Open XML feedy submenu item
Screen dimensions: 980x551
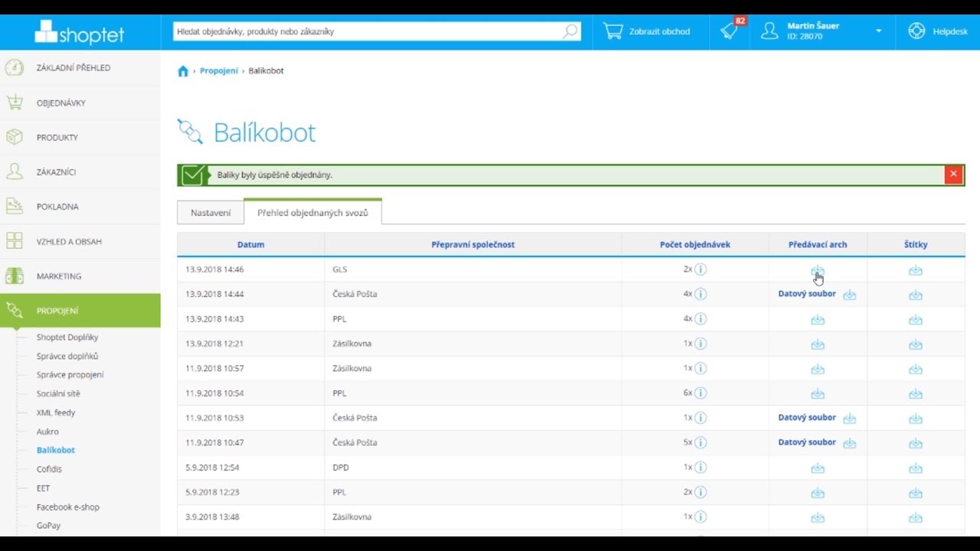56,412
